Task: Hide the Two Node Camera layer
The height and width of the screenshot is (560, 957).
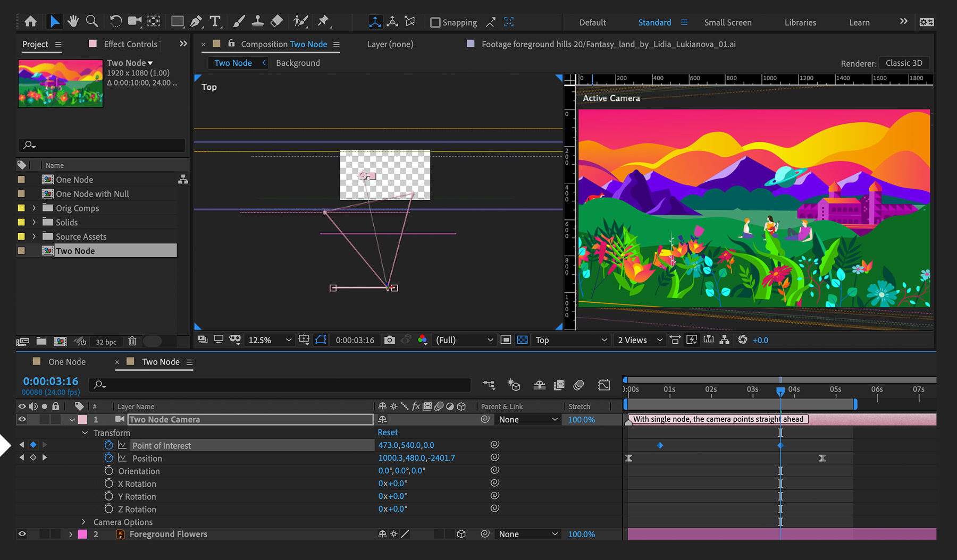Action: pos(22,420)
